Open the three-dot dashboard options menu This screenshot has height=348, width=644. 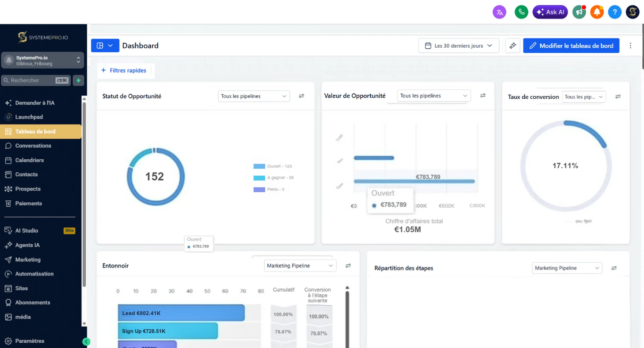pyautogui.click(x=630, y=46)
